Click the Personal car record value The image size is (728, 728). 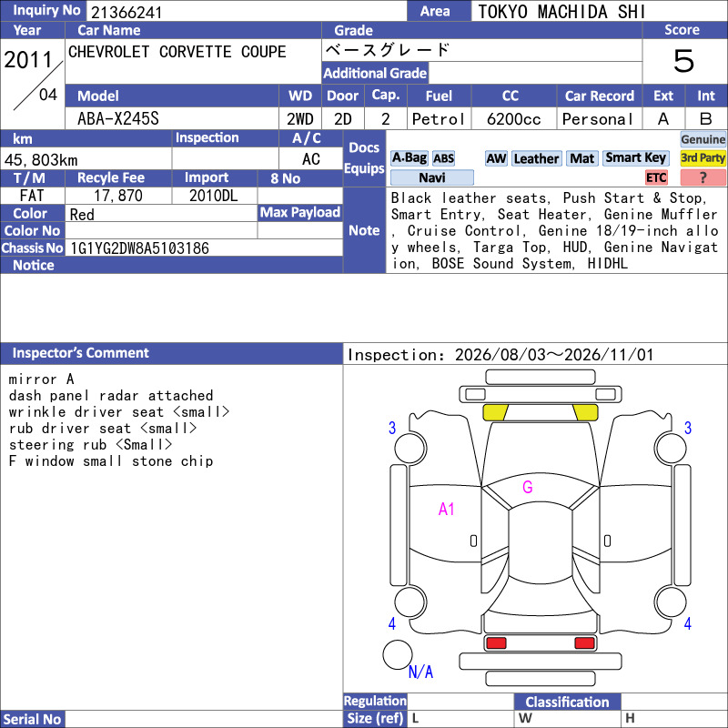[598, 119]
